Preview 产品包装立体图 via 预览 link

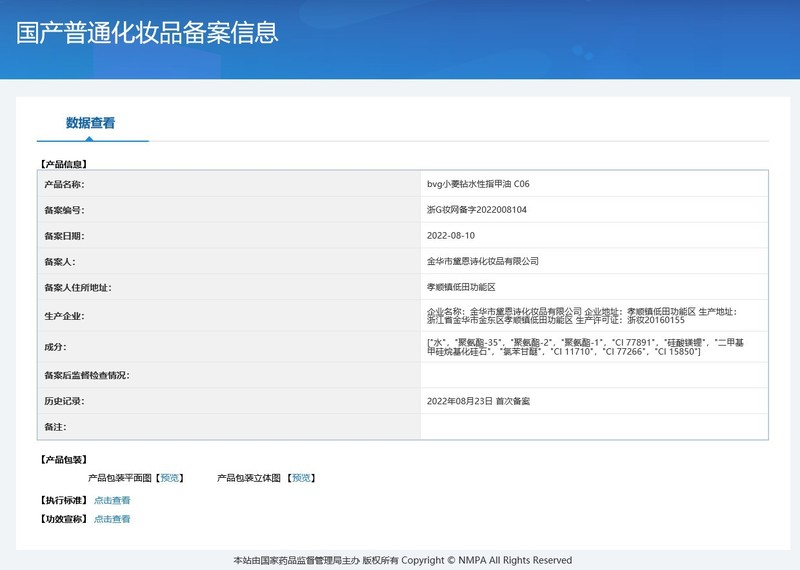point(302,478)
